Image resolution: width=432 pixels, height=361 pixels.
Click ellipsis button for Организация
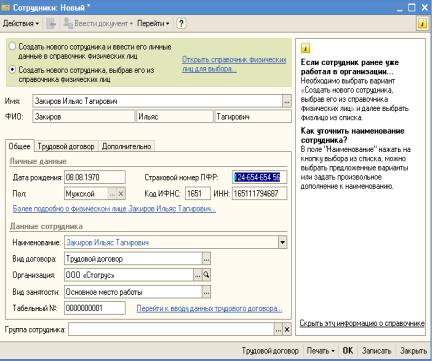tap(198, 275)
